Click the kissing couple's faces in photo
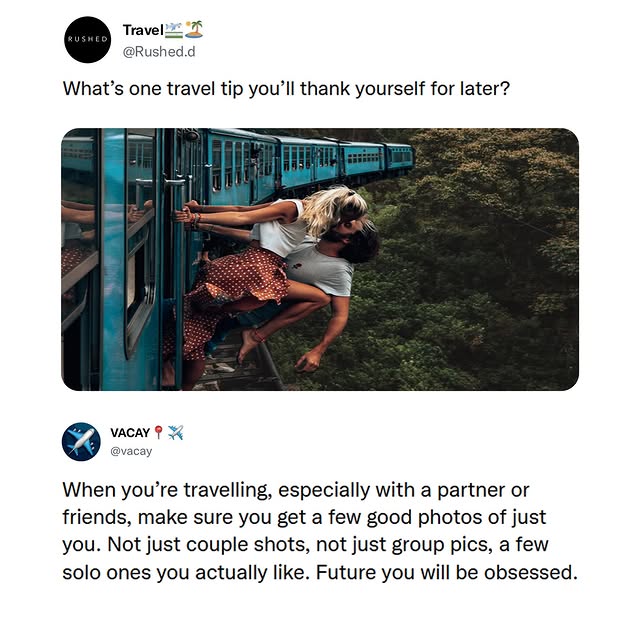 coord(353,229)
